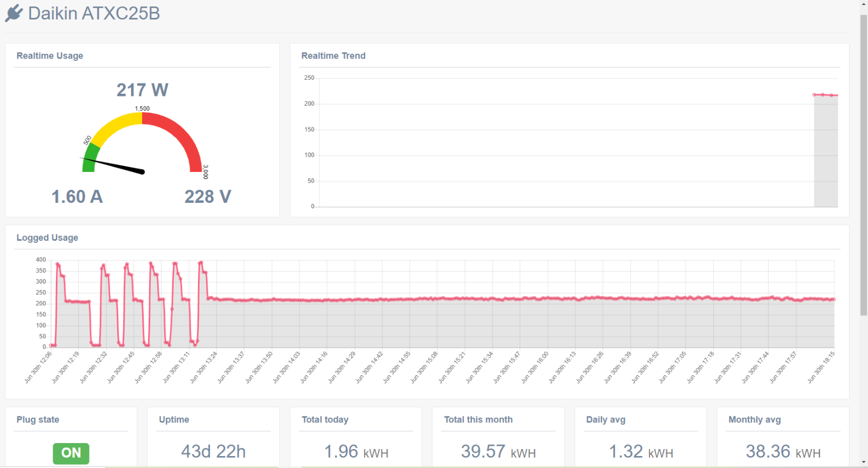Click the page's vertical scrollbar thumb
Screen dimensions: 868x468
pyautogui.click(x=864, y=165)
